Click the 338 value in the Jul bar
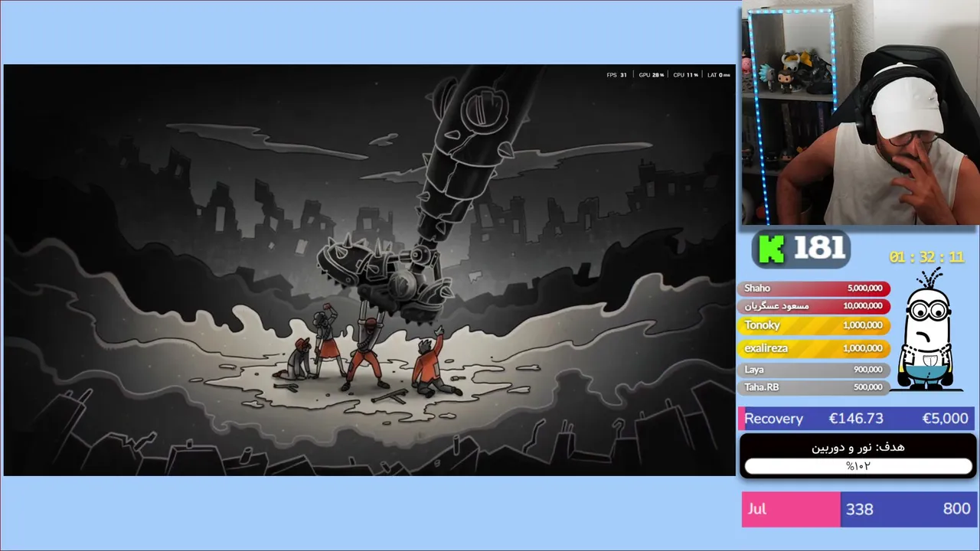The width and height of the screenshot is (980, 551). click(x=859, y=510)
